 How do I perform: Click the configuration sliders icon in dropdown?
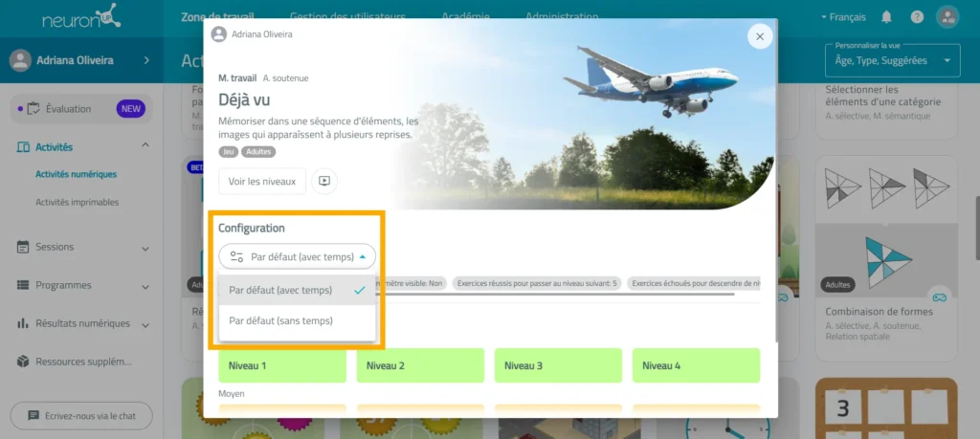pyautogui.click(x=236, y=256)
